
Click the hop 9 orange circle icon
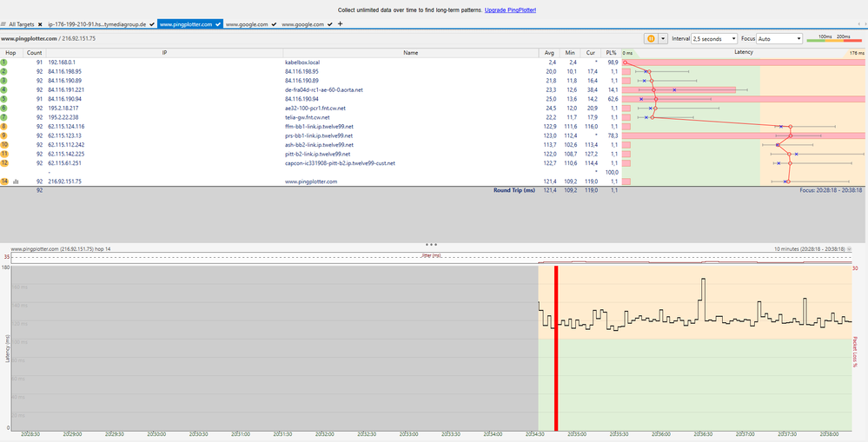coord(3,135)
